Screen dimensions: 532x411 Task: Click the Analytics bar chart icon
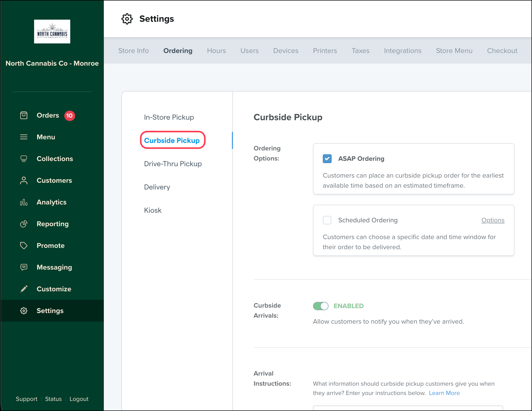[x=24, y=202]
